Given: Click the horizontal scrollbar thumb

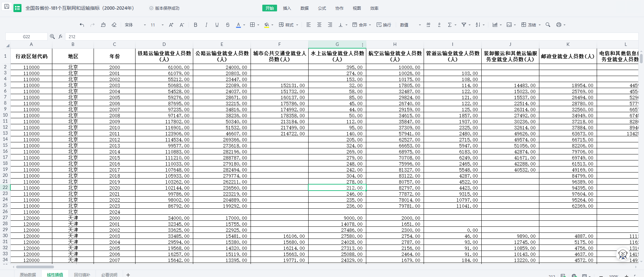Looking at the screenshot, I should (35, 267).
